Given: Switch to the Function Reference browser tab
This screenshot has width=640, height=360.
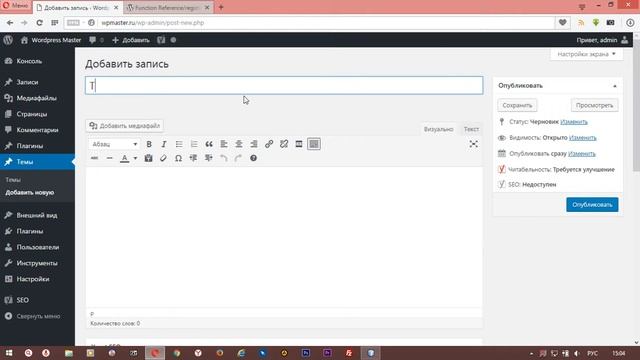Looking at the screenshot, I should pos(168,7).
